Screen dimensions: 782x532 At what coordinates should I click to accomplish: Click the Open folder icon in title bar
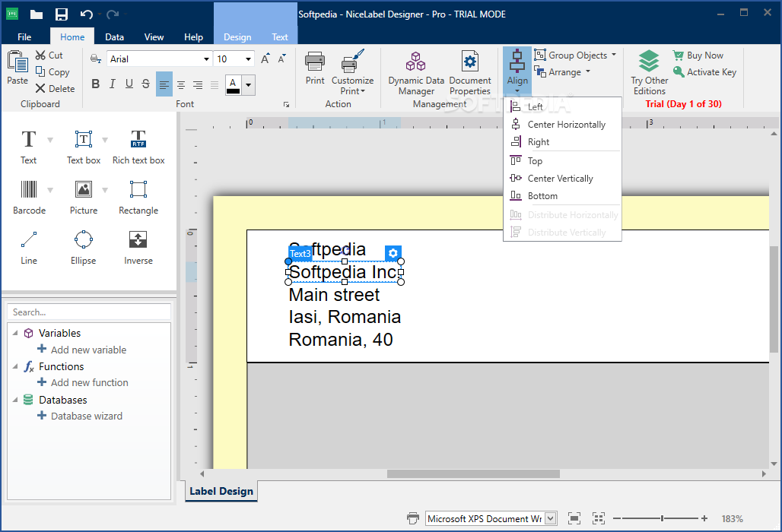tap(36, 14)
